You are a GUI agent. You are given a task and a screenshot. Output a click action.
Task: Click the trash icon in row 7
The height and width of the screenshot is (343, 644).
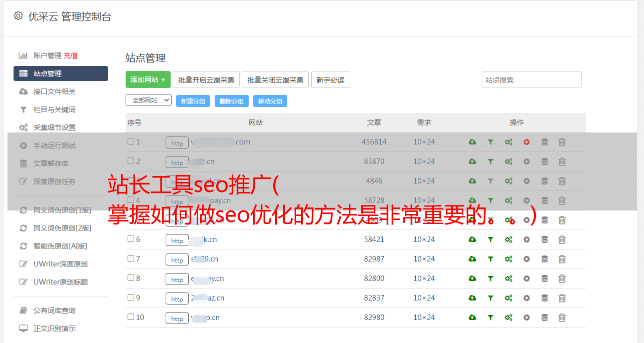click(562, 259)
